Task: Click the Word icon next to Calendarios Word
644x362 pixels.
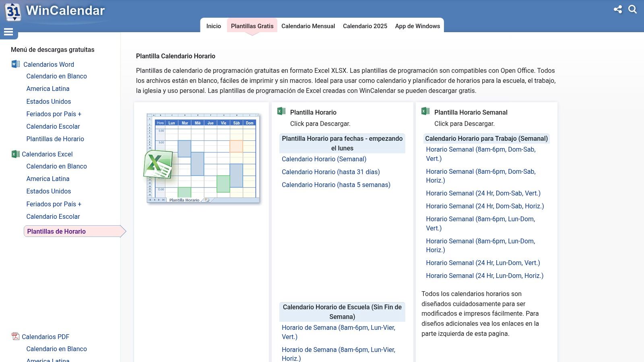Action: (x=15, y=64)
